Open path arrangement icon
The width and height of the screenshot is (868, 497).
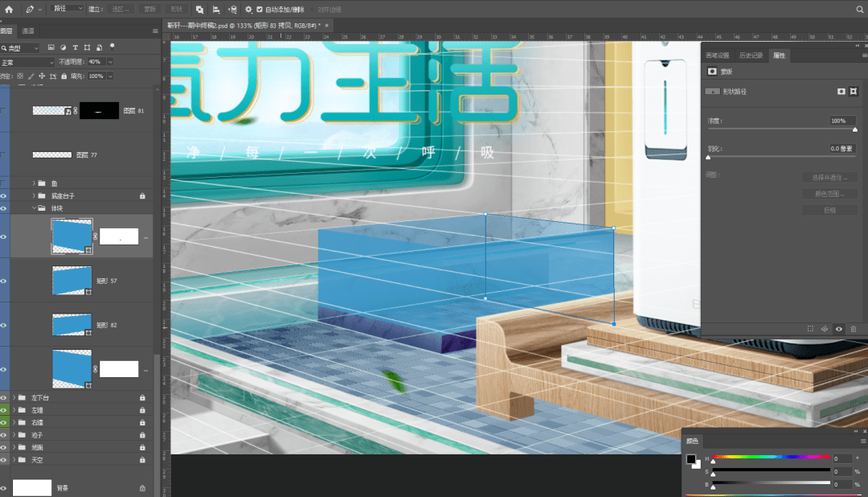(x=232, y=10)
